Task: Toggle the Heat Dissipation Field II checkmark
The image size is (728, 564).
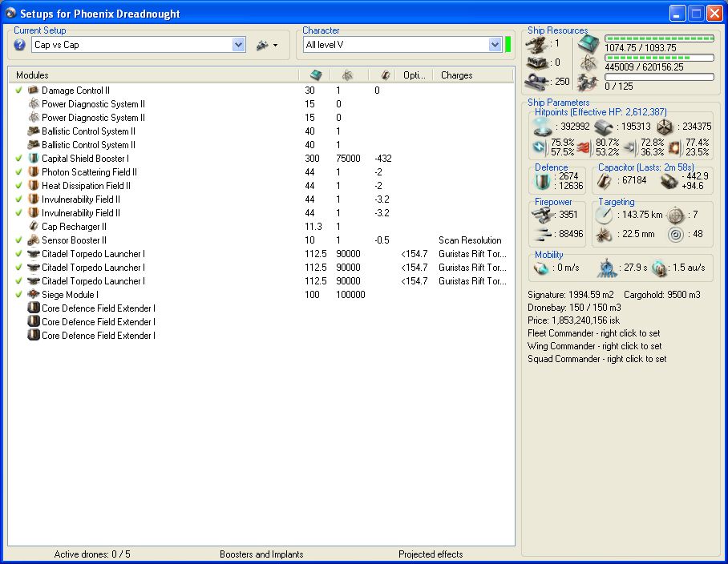Action: coord(18,186)
